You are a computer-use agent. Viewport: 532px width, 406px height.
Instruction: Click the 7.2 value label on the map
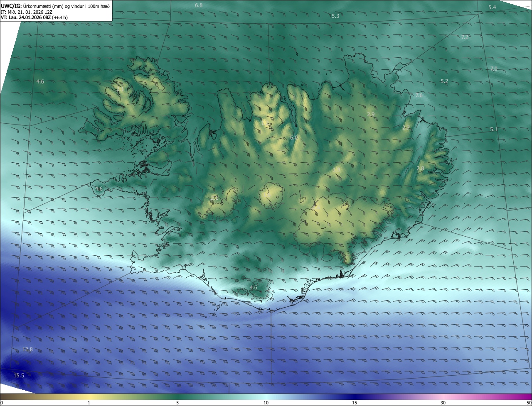[465, 37]
